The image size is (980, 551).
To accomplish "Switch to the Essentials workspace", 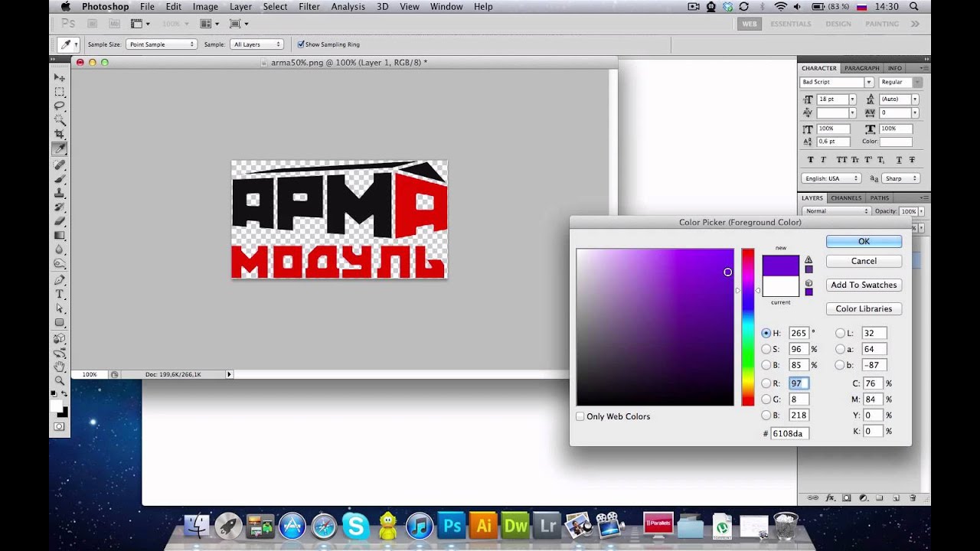I will [x=791, y=24].
